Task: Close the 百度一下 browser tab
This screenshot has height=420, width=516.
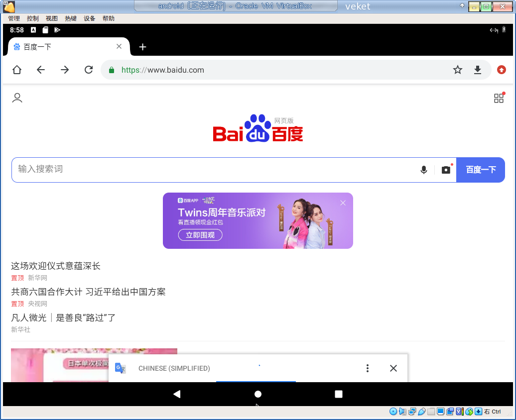Action: (x=119, y=46)
